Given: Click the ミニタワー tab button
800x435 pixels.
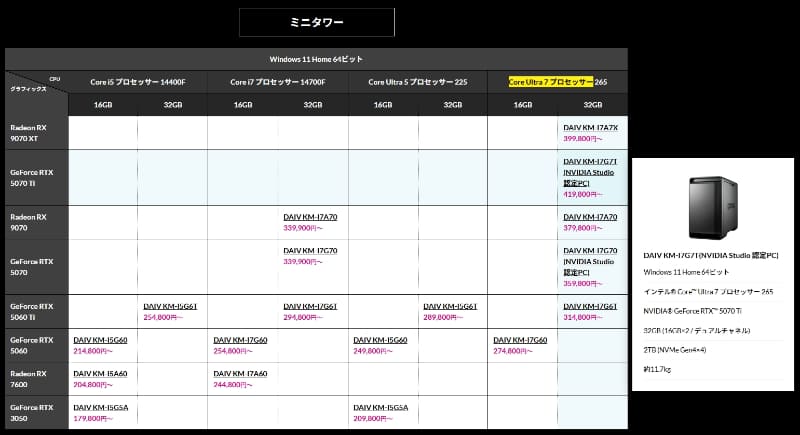Looking at the screenshot, I should pos(317,22).
